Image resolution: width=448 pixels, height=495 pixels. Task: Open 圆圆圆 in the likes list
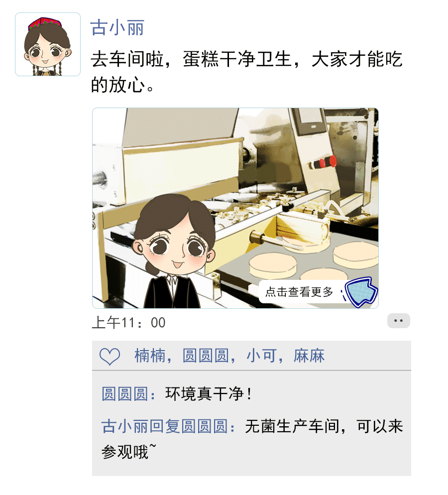(206, 356)
